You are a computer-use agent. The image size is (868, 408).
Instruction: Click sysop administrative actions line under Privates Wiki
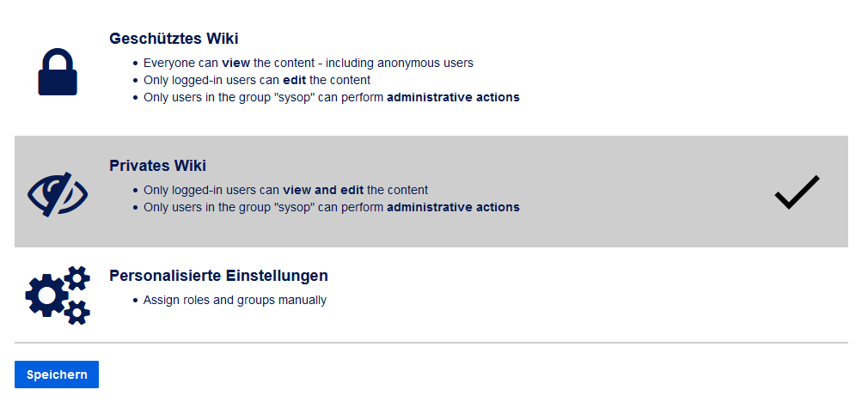[332, 208]
